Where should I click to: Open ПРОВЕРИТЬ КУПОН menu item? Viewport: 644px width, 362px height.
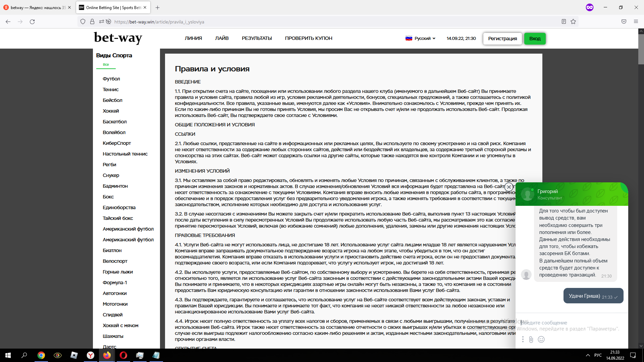coord(309,38)
